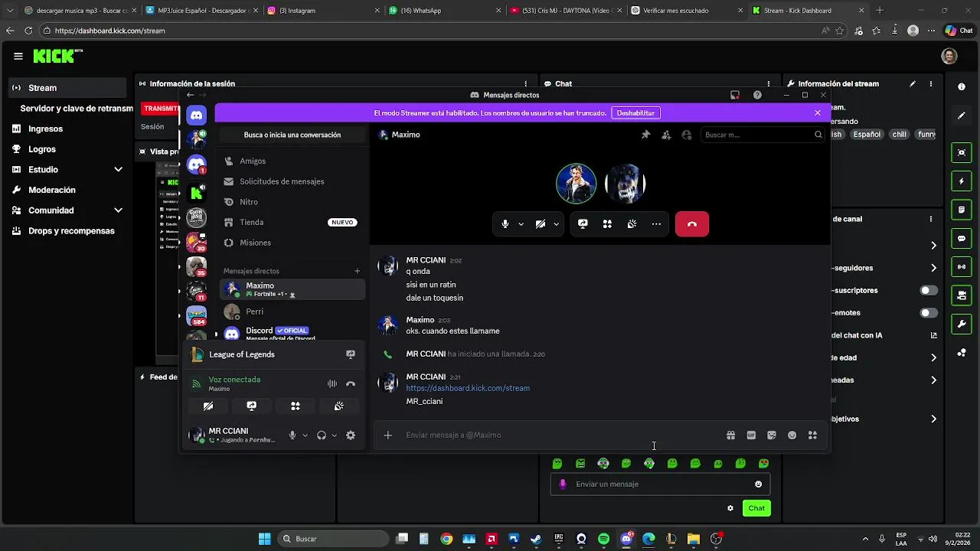Open Amigos in the Discord sidebar
This screenshot has height=551, width=980.
point(292,161)
